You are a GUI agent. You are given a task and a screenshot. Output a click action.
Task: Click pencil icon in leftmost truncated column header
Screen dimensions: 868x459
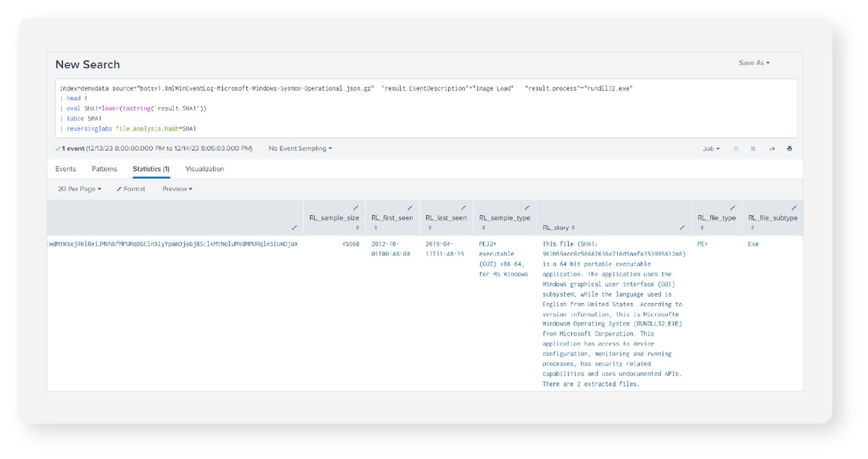tap(294, 228)
